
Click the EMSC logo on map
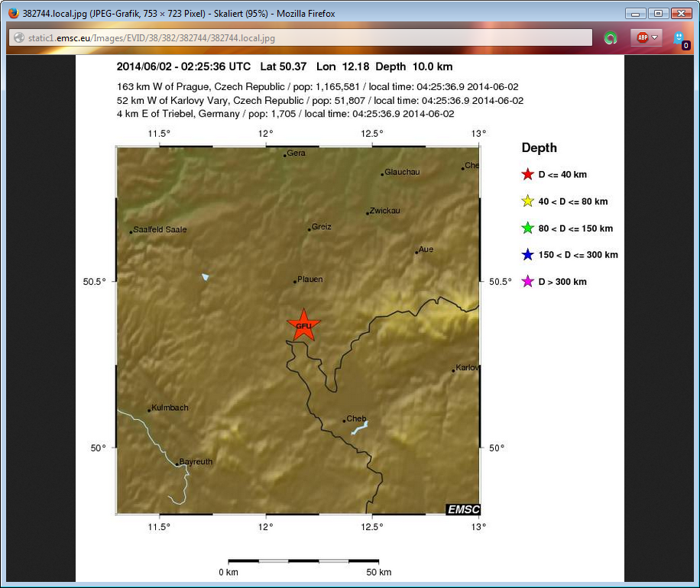tap(463, 509)
